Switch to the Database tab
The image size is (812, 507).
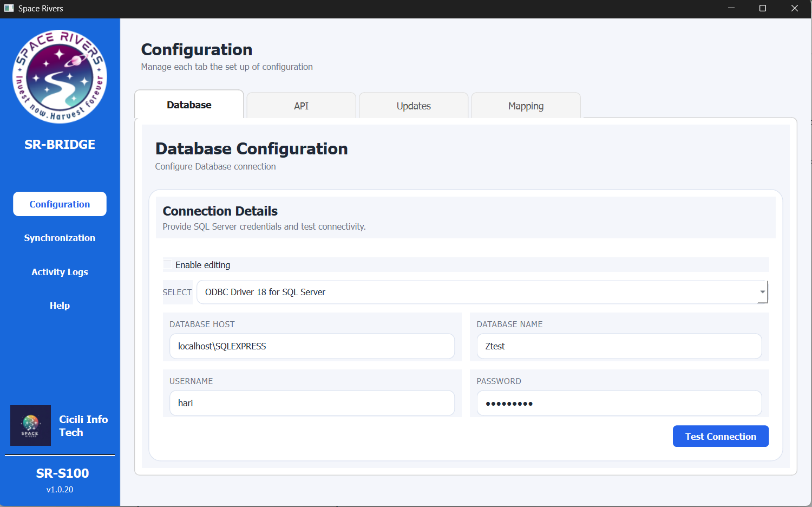[189, 105]
